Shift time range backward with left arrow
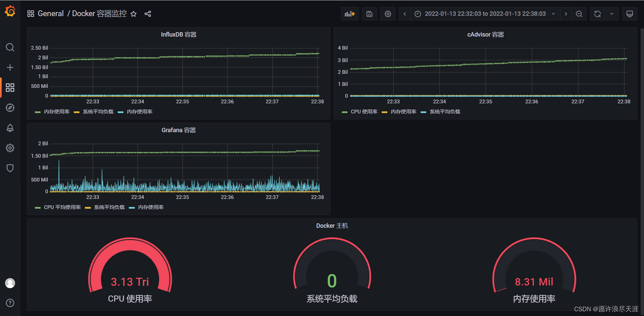 [x=405, y=14]
